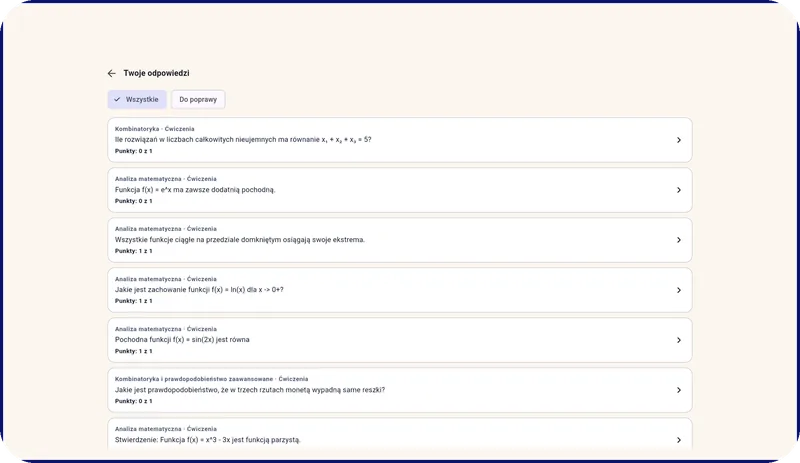
Task: Open chevron for the Kombinatoryka równanie question
Action: (x=679, y=140)
